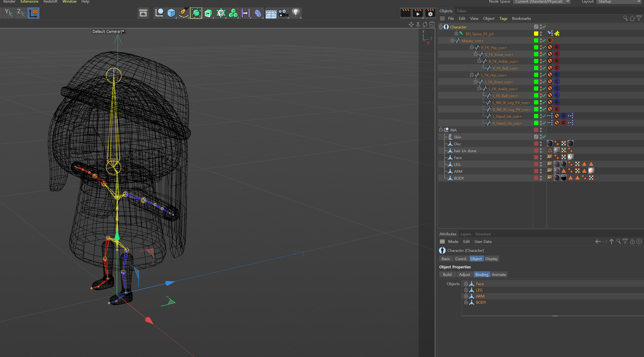Add a Light object

click(296, 13)
